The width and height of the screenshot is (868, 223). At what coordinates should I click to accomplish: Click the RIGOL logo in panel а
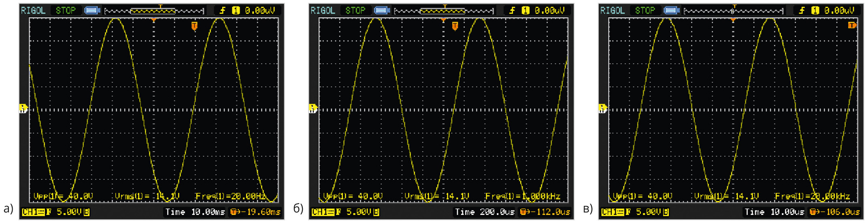coord(33,10)
